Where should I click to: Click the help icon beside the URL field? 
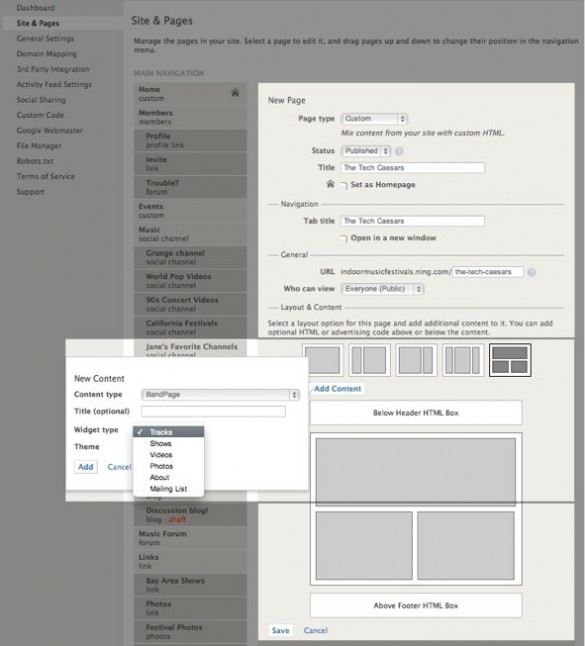pyautogui.click(x=531, y=272)
